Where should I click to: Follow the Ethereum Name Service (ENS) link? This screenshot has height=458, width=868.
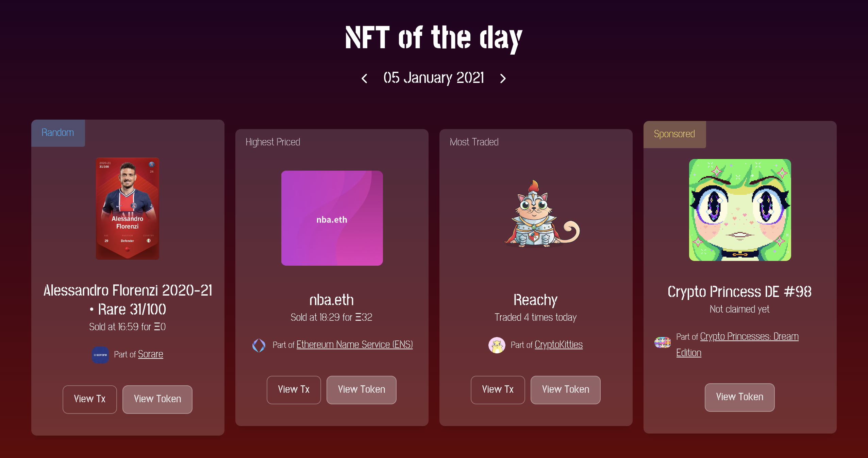pyautogui.click(x=355, y=344)
